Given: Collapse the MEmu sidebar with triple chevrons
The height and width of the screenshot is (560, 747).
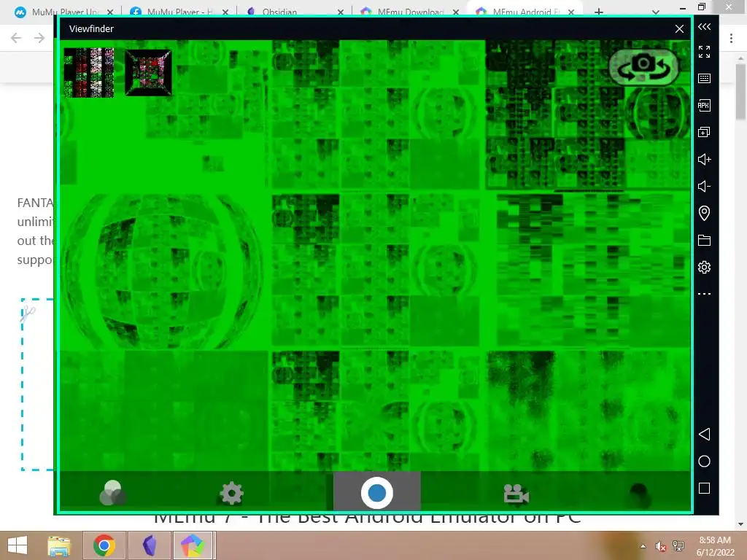Looking at the screenshot, I should pyautogui.click(x=704, y=27).
